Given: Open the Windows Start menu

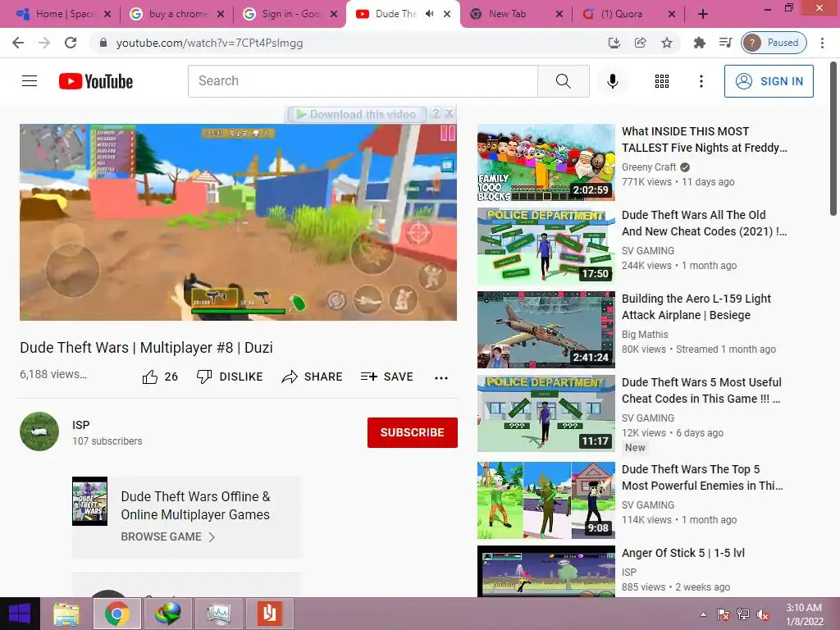Looking at the screenshot, I should [x=20, y=614].
